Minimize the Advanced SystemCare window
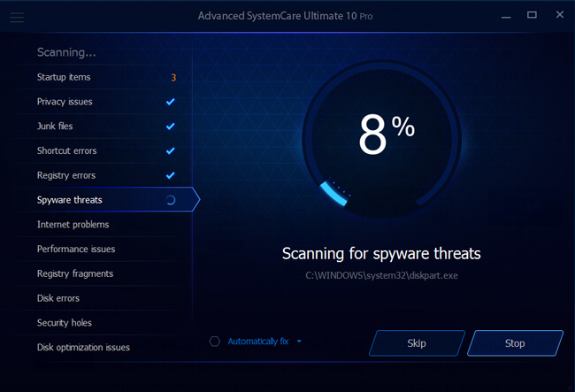Viewport: 575px width, 392px height. click(506, 16)
